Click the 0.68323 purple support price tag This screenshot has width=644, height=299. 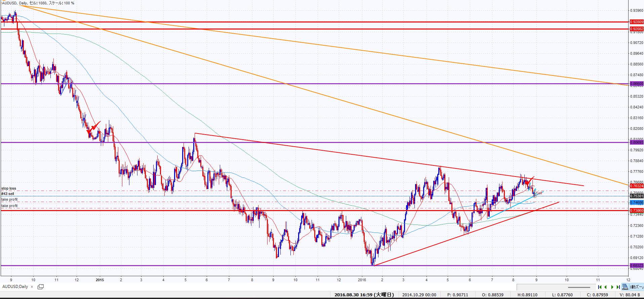click(636, 265)
